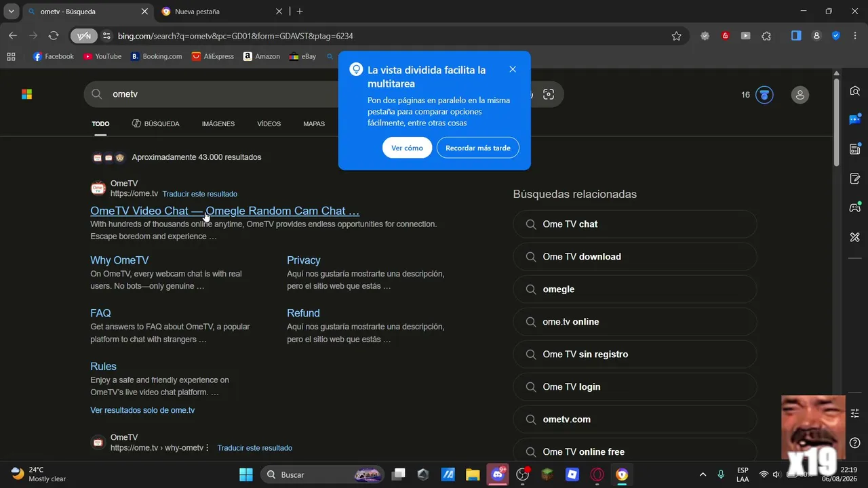This screenshot has width=868, height=488.
Task: Reload the current Bing page
Action: click(x=54, y=36)
